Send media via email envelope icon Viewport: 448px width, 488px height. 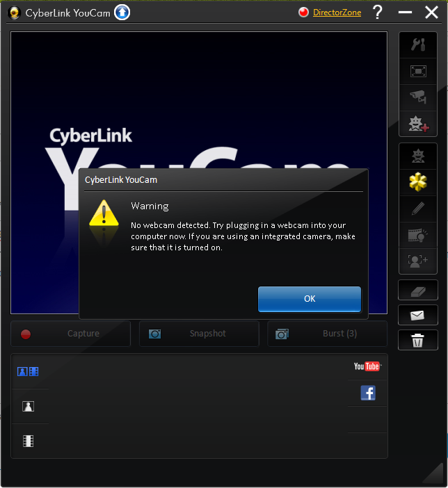(x=418, y=316)
